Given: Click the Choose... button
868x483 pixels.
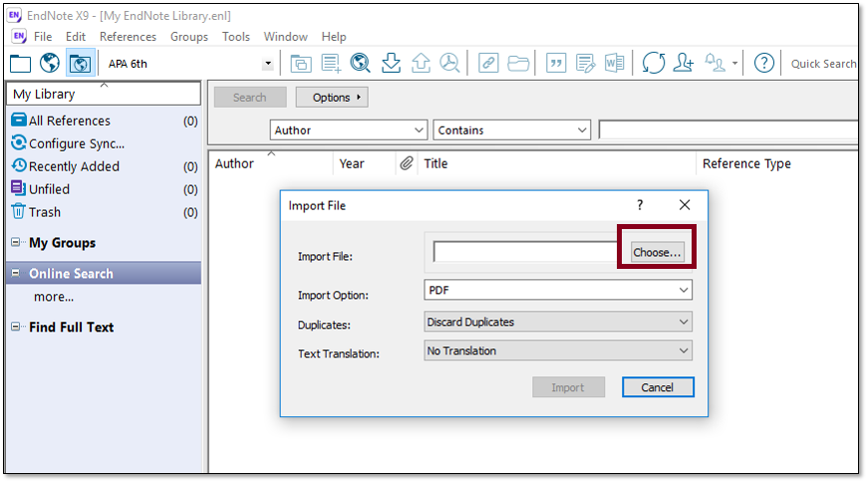Looking at the screenshot, I should point(657,252).
